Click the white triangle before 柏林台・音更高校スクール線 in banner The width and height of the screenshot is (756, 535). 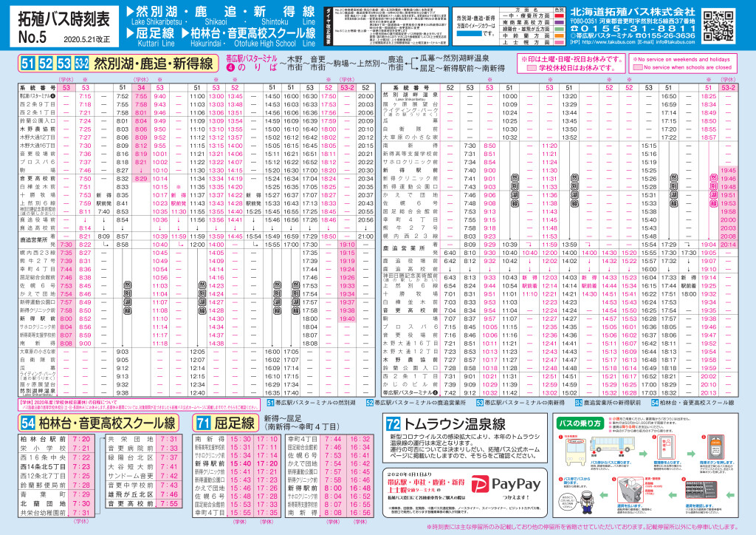click(x=185, y=33)
